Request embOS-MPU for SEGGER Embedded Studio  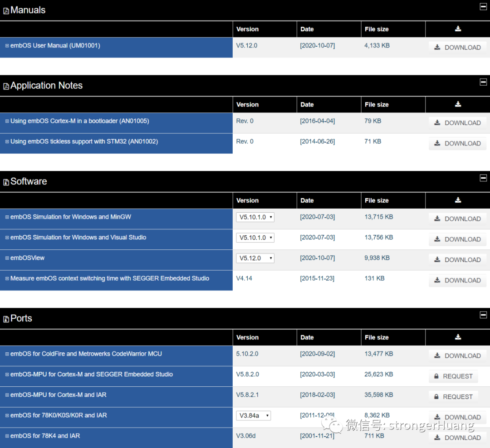[x=453, y=376]
